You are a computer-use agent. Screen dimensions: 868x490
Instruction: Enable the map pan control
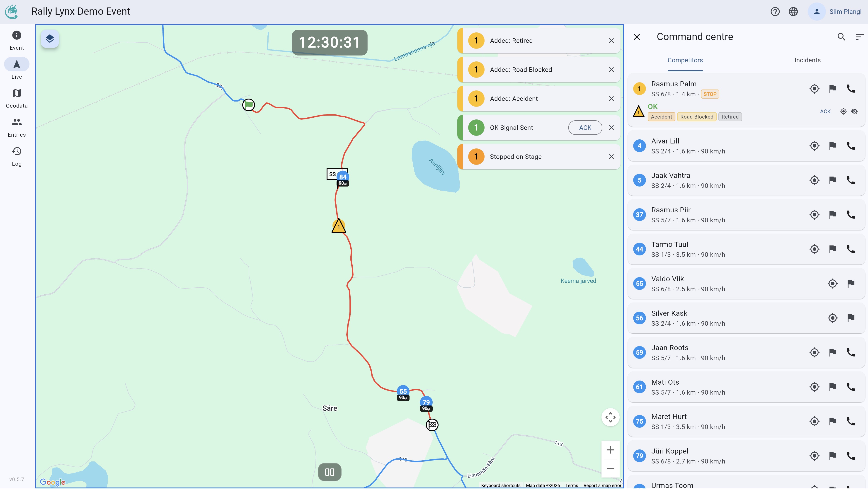pos(610,417)
